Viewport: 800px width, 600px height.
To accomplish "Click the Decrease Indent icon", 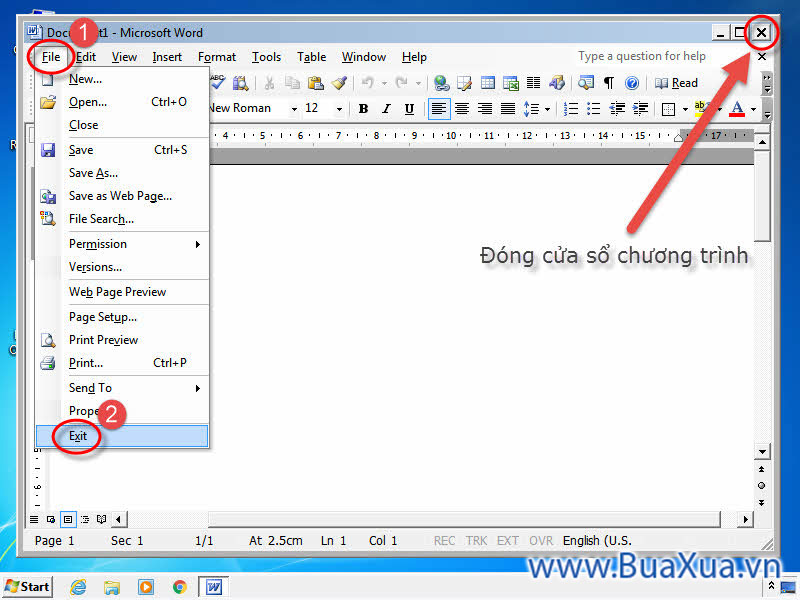I will click(x=617, y=109).
